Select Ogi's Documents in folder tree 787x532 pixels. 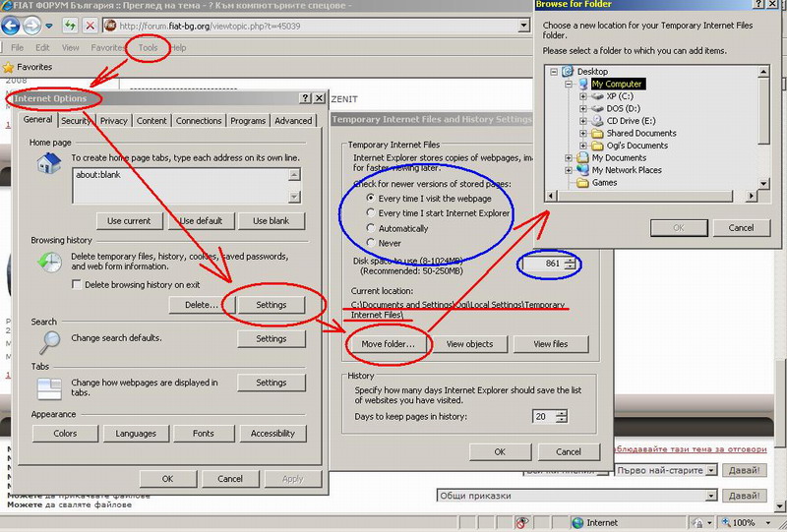[x=636, y=146]
